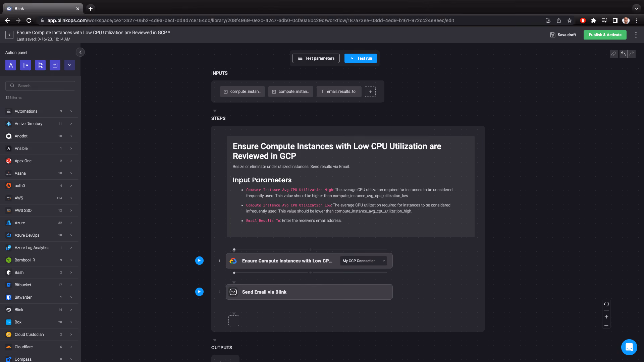This screenshot has width=644, height=362.
Task: Bookmark this page with the star
Action: pyautogui.click(x=570, y=20)
